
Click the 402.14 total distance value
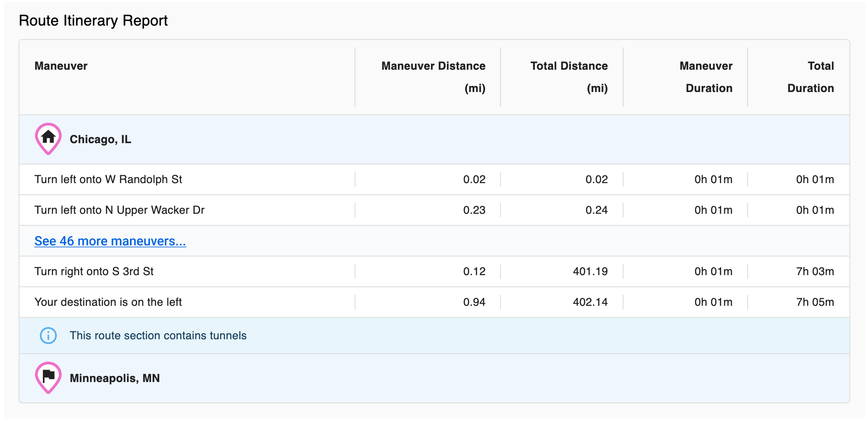(x=590, y=302)
